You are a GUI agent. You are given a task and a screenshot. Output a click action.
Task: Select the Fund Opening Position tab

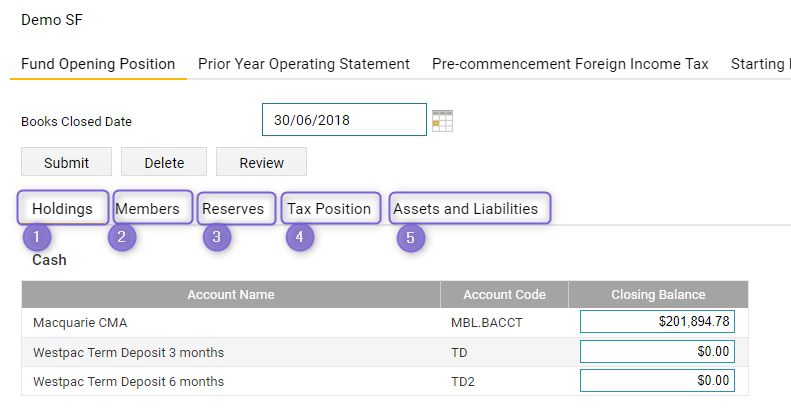tap(98, 64)
